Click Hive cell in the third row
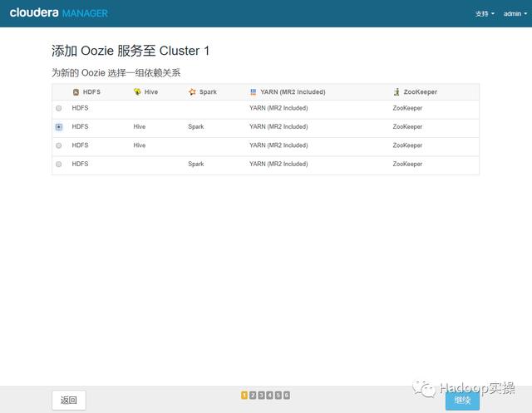Screen dimensions: 532x413 point(140,145)
